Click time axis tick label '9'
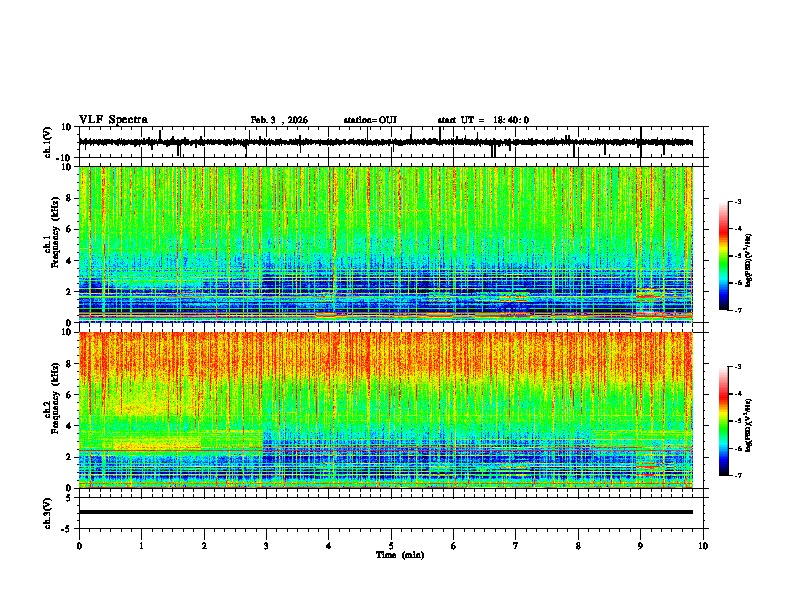Image resolution: width=792 pixels, height=612 pixels. click(x=640, y=546)
